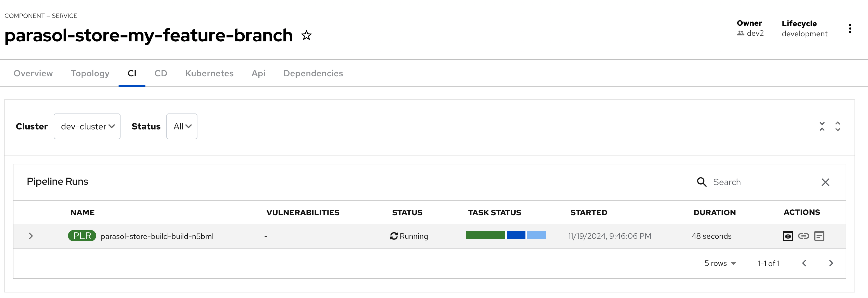The width and height of the screenshot is (868, 298).
Task: Switch to the Topology tab
Action: (90, 74)
